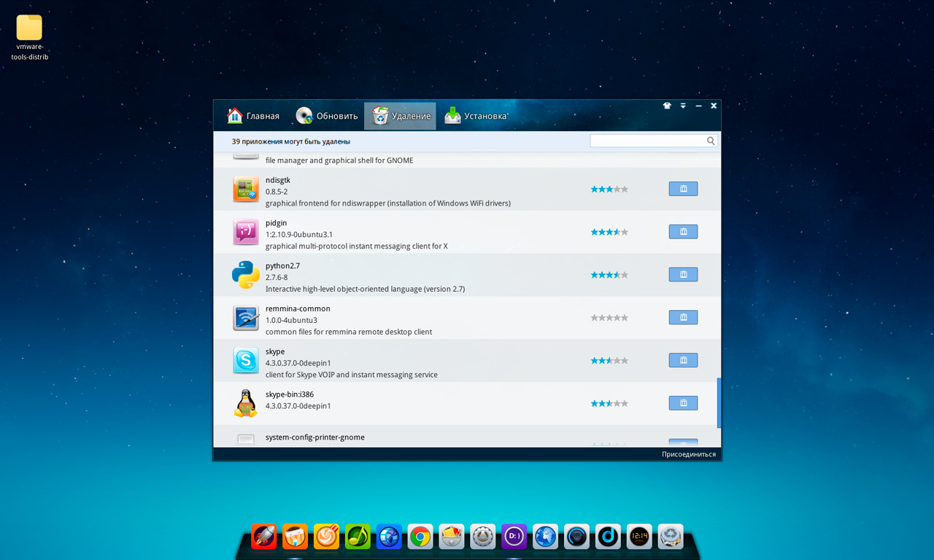
Task: Go to the Установка tab
Action: pos(476,116)
